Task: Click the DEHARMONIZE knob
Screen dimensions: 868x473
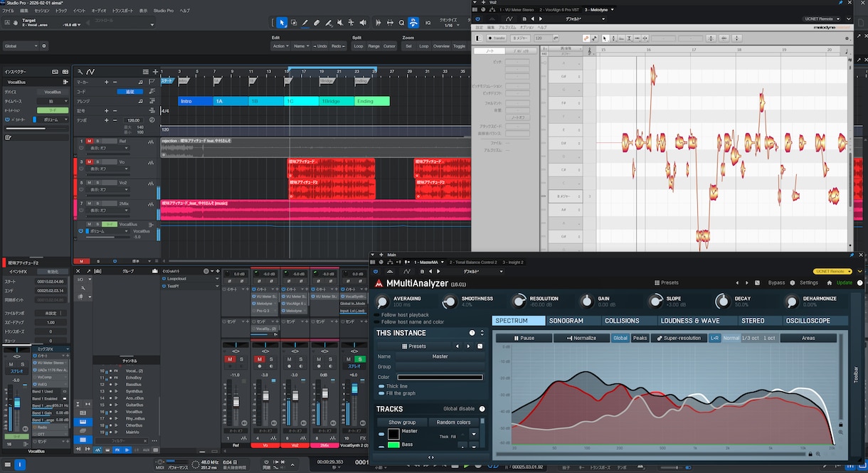Action: (x=793, y=302)
